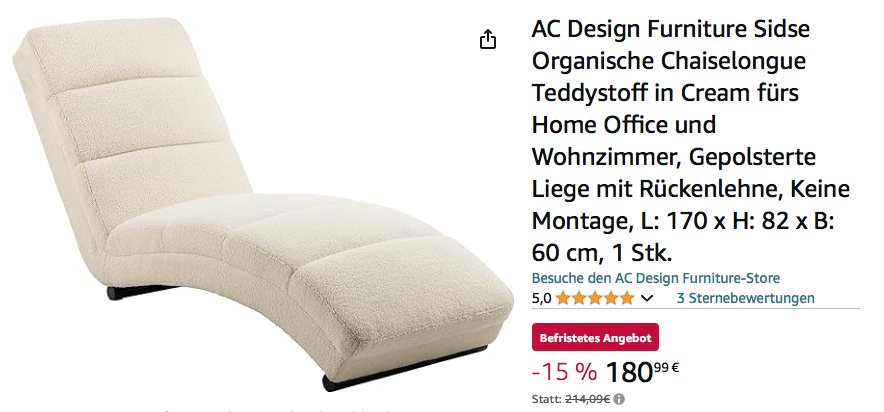
Task: Click the info icon next to 214,09€
Action: (619, 399)
